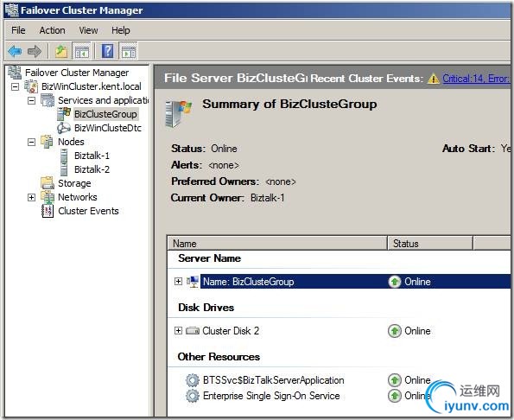Viewport: 514px width, 420px height.
Task: Click the network name icon for BizClusteGroup
Action: (193, 282)
